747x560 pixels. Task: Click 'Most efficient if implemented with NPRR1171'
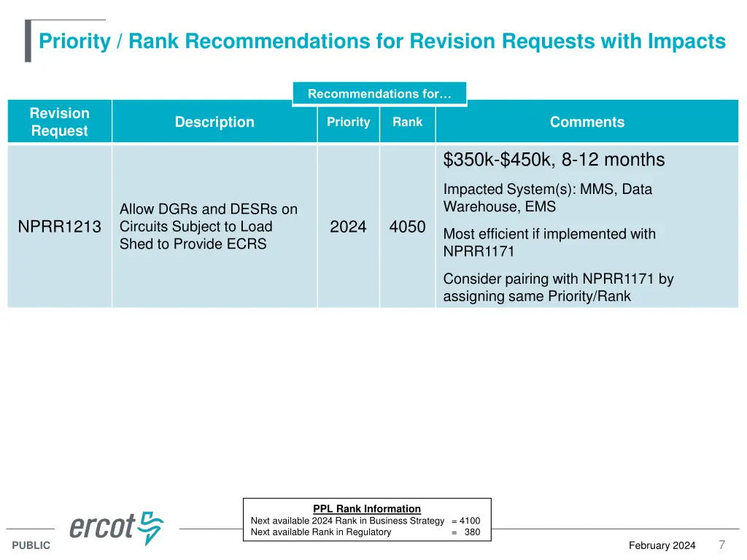pyautogui.click(x=549, y=242)
